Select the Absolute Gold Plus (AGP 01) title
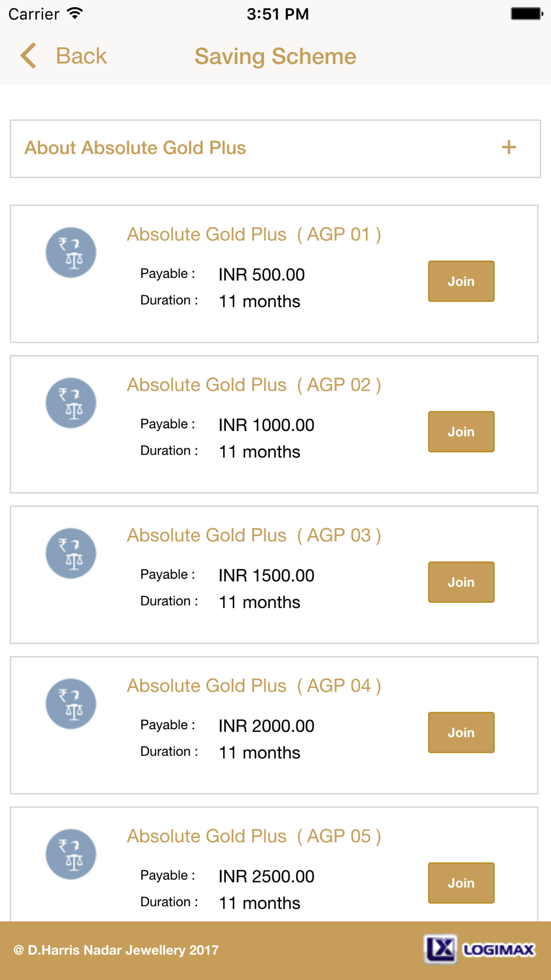Screen dimensions: 551x980 click(x=253, y=234)
